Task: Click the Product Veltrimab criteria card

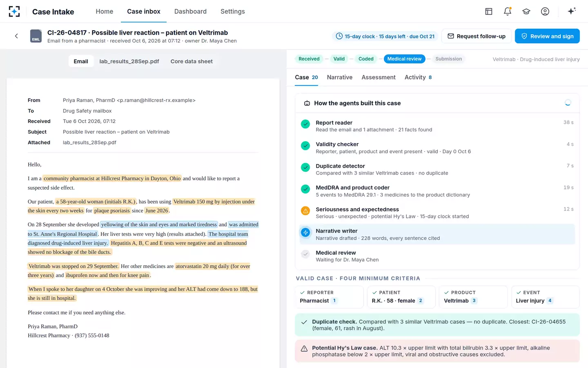Action: click(473, 297)
